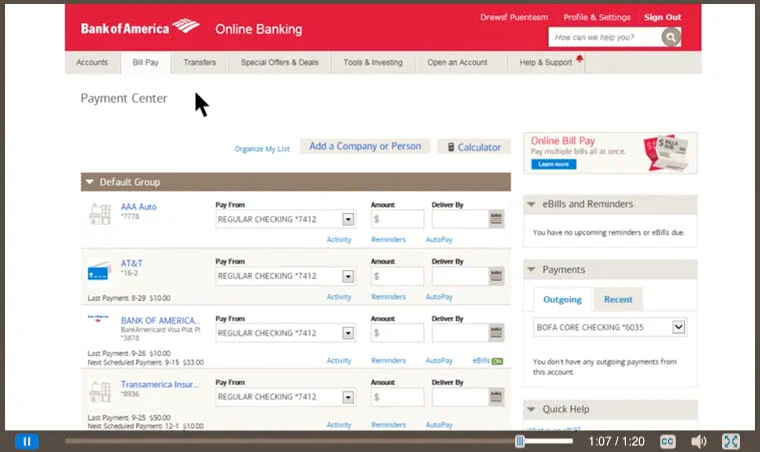The image size is (760, 452).
Task: Open the calendar picker for AT&T payment
Action: pyautogui.click(x=496, y=276)
